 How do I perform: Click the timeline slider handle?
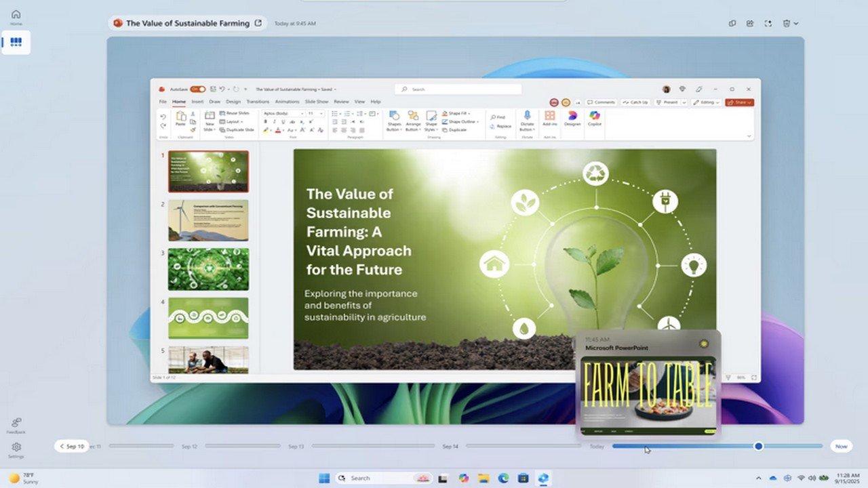pos(758,446)
